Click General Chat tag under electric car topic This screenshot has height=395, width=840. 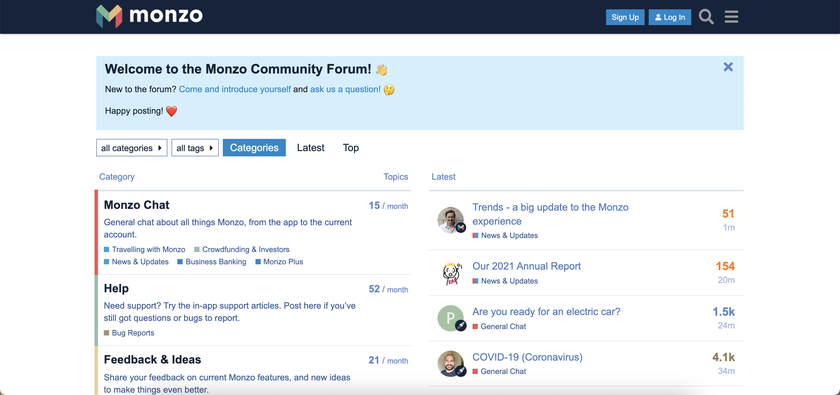[499, 326]
